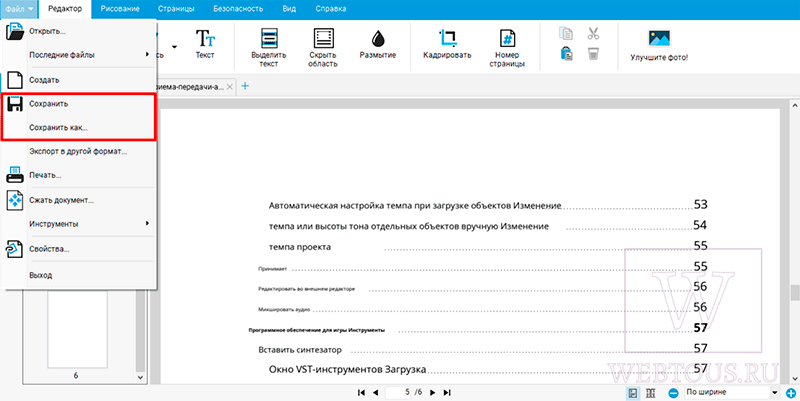800x401 pixels.
Task: Toggle single-page view mode in status bar
Action: 633,393
